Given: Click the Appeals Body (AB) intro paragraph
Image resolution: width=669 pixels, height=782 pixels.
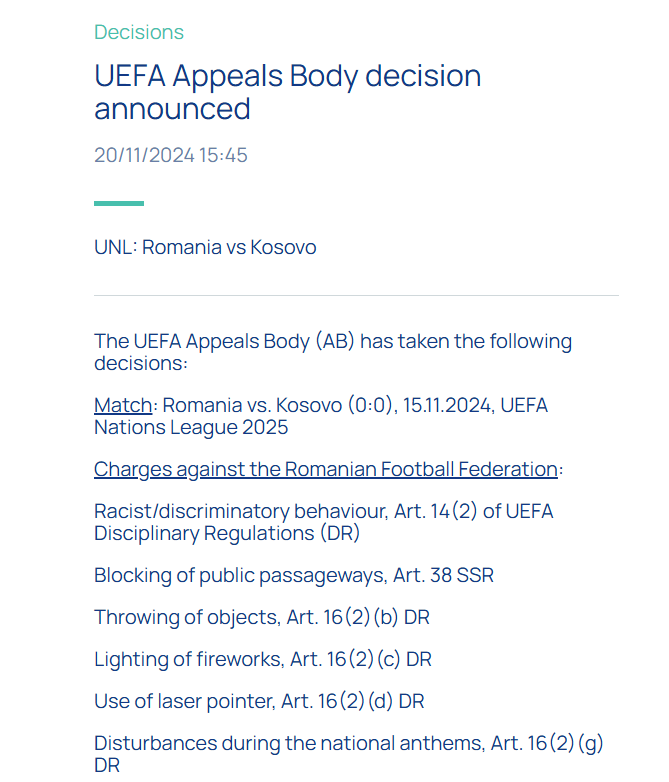Looking at the screenshot, I should [x=333, y=352].
